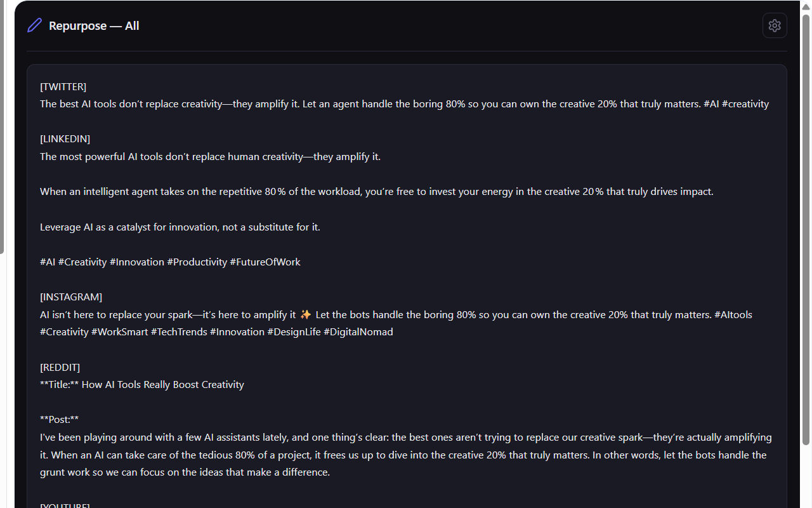Click the scrollbar down arrow
The height and width of the screenshot is (508, 812).
click(x=806, y=502)
